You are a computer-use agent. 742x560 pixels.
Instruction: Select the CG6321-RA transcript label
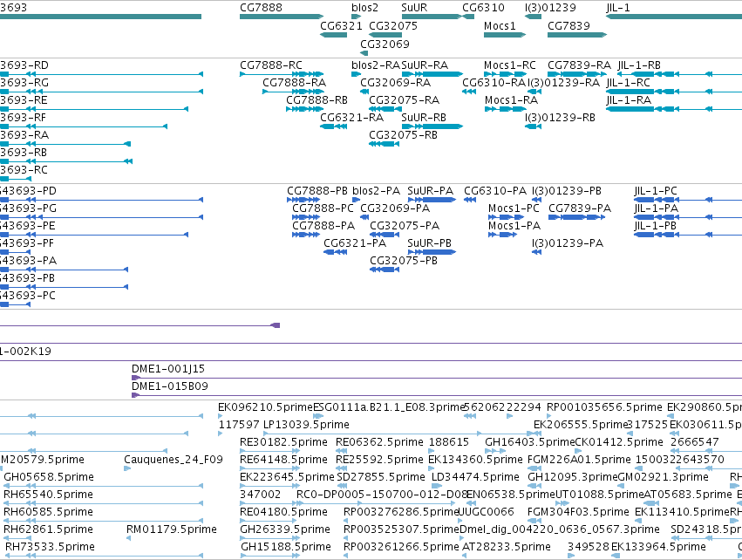(351, 118)
